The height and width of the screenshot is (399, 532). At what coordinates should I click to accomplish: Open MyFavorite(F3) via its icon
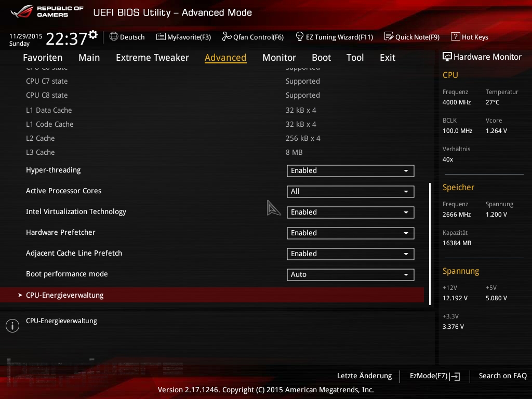pyautogui.click(x=161, y=37)
